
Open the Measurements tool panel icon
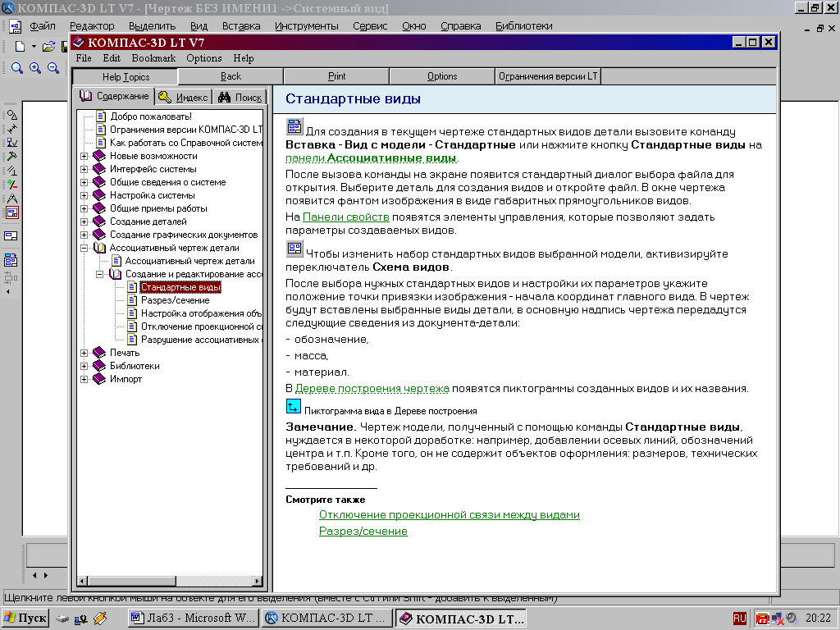tap(11, 185)
